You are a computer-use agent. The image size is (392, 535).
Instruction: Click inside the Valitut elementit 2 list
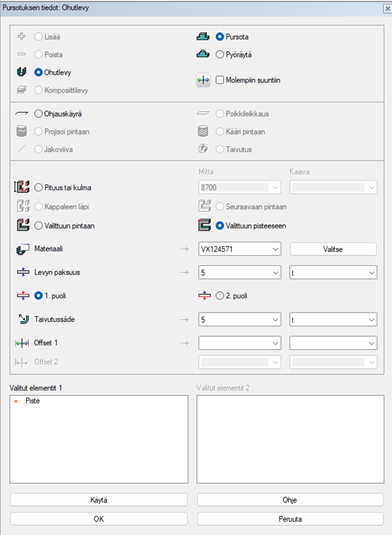coord(290,439)
